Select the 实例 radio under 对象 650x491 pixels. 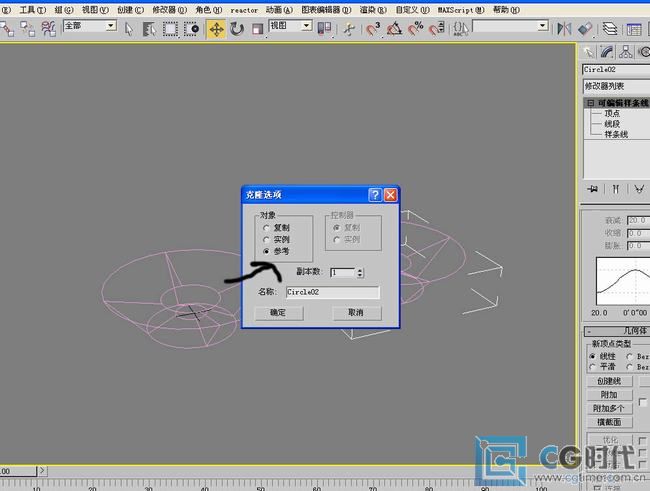(266, 239)
